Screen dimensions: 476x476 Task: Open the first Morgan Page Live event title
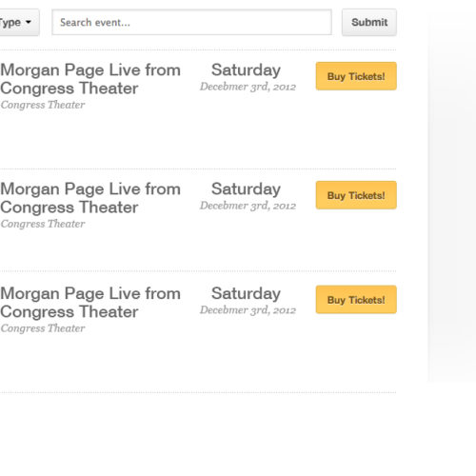coord(90,79)
